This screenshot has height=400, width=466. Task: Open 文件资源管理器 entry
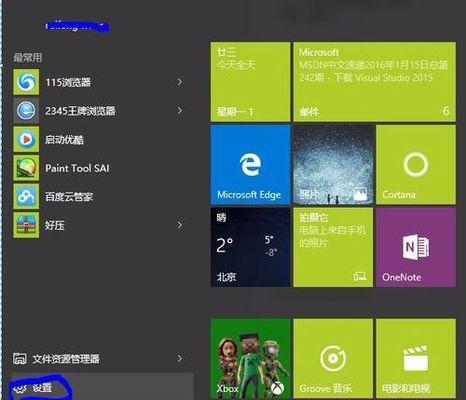[93, 359]
